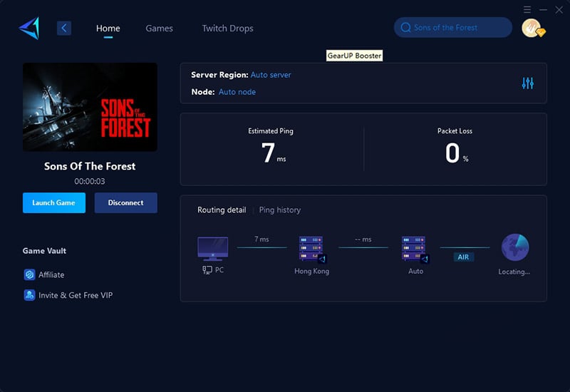Screen dimensions: 570x392
Task: Click the Invite person icon
Action: tap(29, 295)
